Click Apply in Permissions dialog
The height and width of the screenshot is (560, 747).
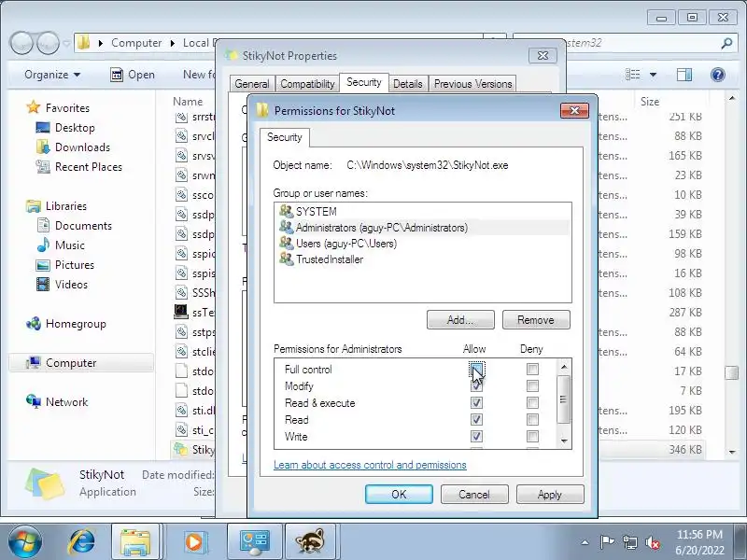click(550, 495)
